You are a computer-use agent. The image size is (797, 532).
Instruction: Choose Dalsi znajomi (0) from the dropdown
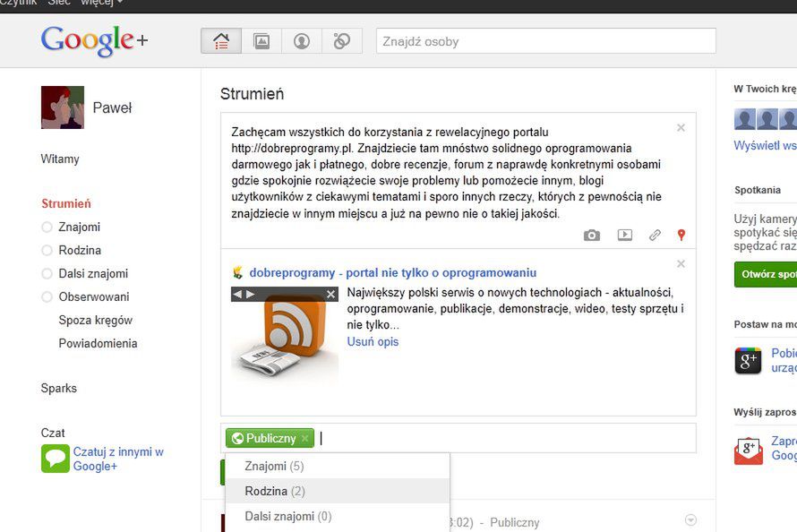pyautogui.click(x=338, y=516)
